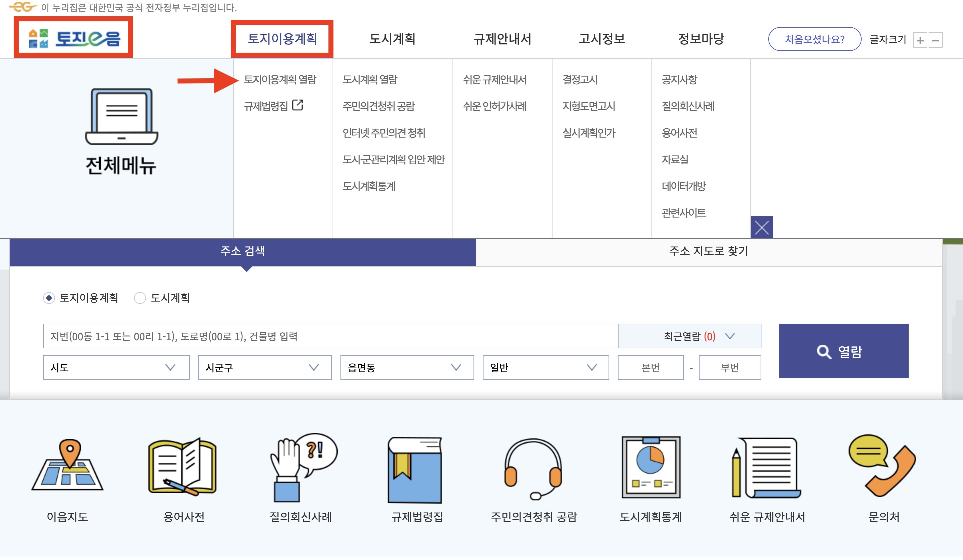
Task: Select the 토지이용계획 radio button
Action: 49,298
